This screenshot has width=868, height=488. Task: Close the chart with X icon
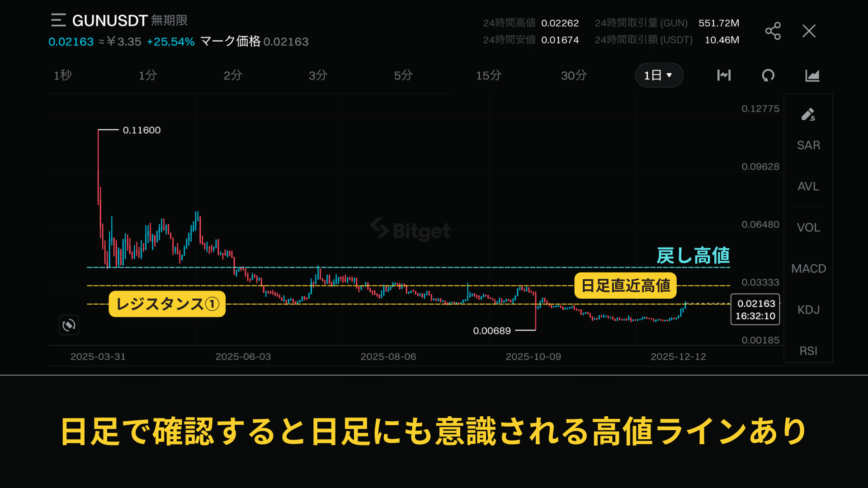(x=809, y=31)
